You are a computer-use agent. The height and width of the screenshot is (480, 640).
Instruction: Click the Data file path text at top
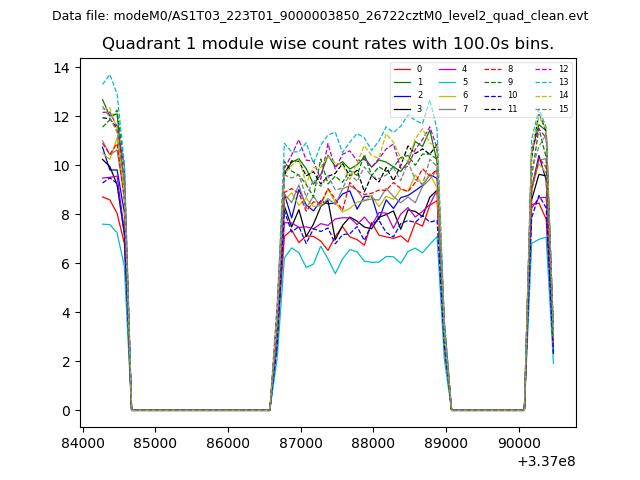pyautogui.click(x=320, y=16)
